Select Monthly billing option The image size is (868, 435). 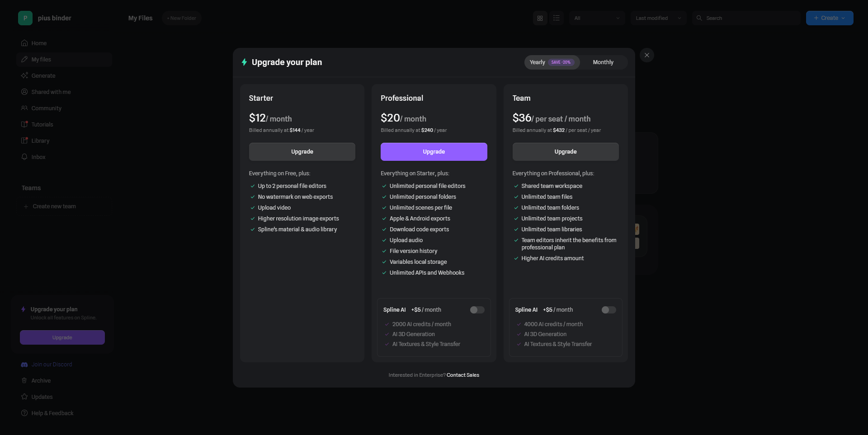[x=603, y=62]
